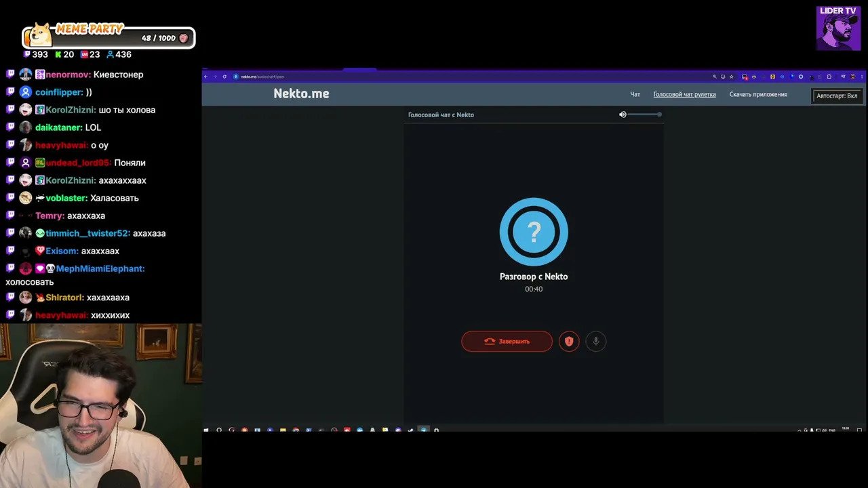The width and height of the screenshot is (868, 488).
Task: Bookmark this page with the star icon
Action: [731, 77]
